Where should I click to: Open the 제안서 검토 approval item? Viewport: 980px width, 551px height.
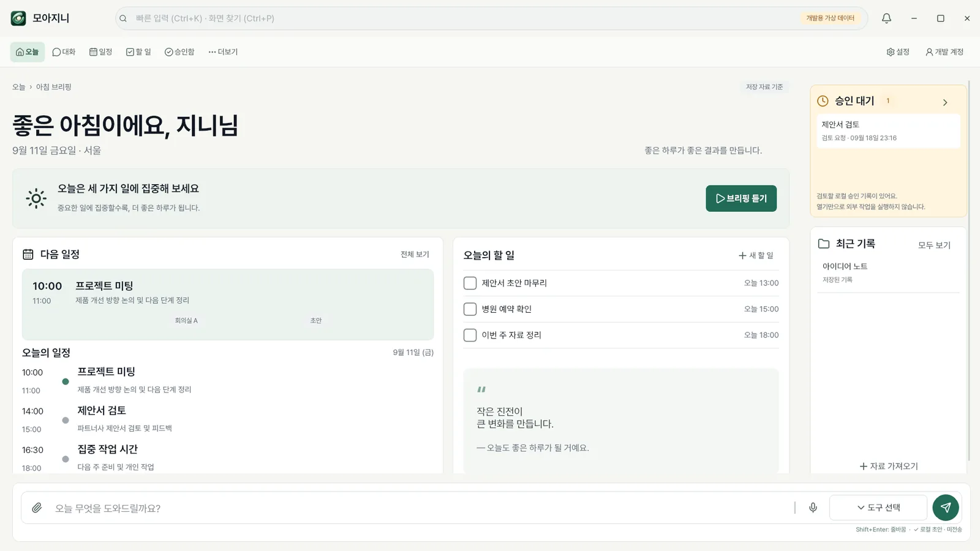pos(888,130)
